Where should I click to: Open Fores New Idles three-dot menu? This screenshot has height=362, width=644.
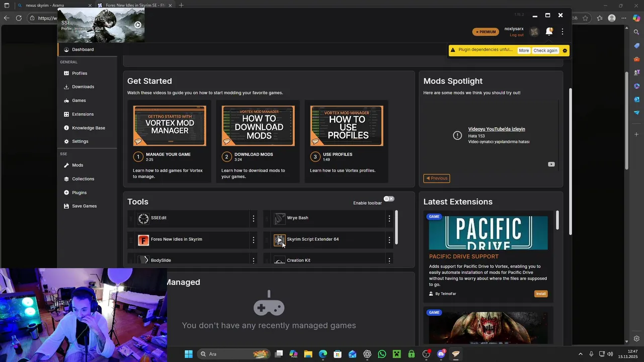tap(254, 240)
